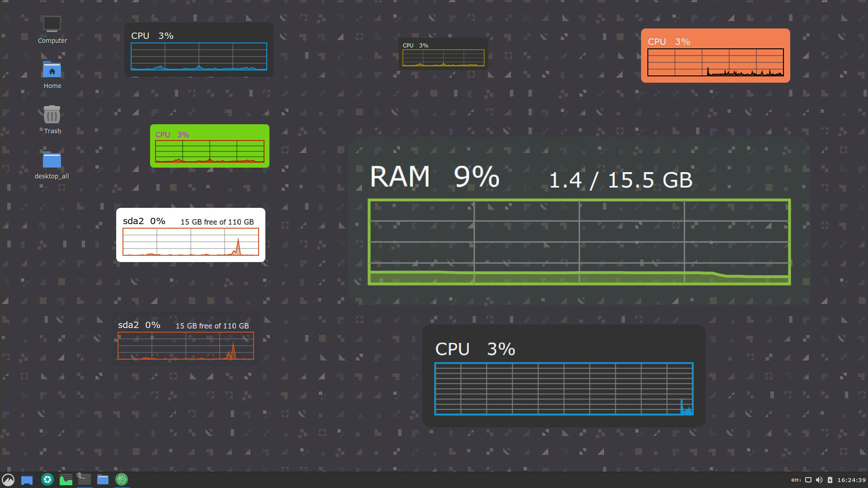
Task: Click the orange CPU 3% desklet
Action: pos(716,56)
